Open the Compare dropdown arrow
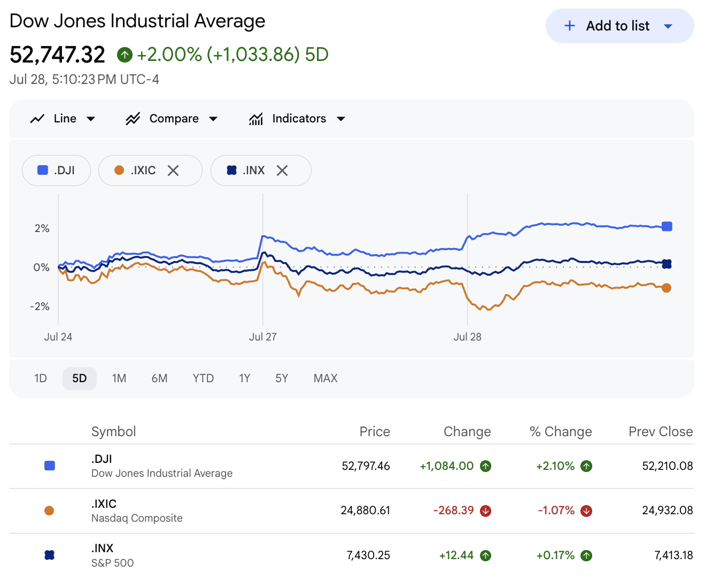Image resolution: width=713 pixels, height=588 pixels. click(213, 119)
